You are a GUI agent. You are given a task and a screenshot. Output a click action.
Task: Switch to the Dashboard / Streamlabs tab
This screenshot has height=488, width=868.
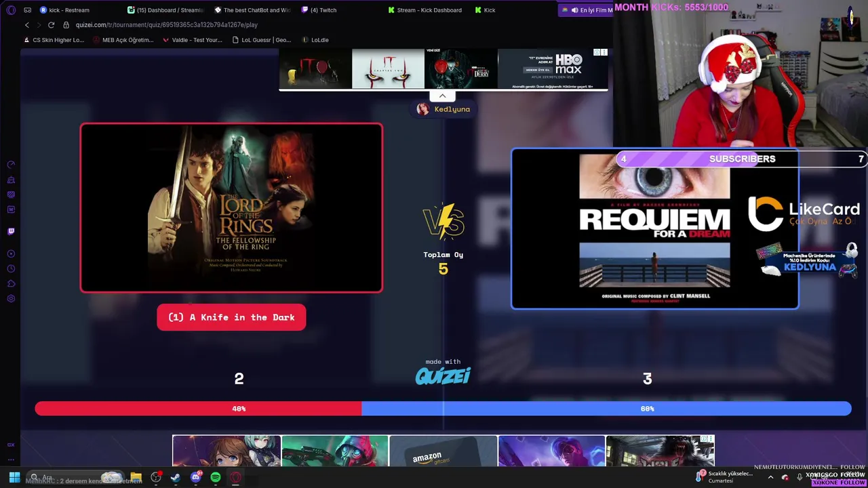pos(166,10)
